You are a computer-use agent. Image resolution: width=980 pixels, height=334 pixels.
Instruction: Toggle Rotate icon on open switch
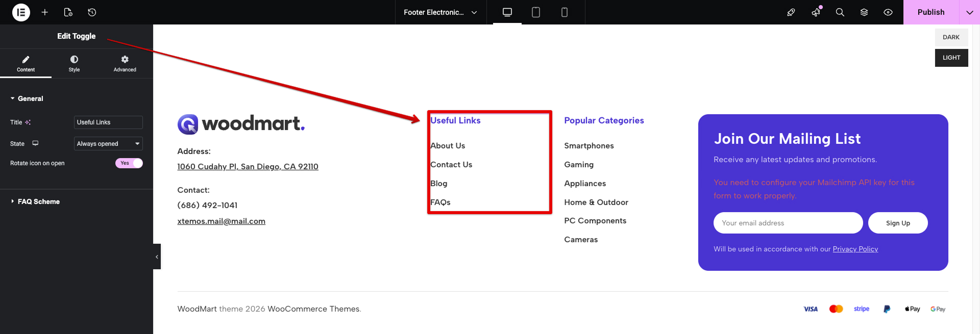[x=129, y=163]
